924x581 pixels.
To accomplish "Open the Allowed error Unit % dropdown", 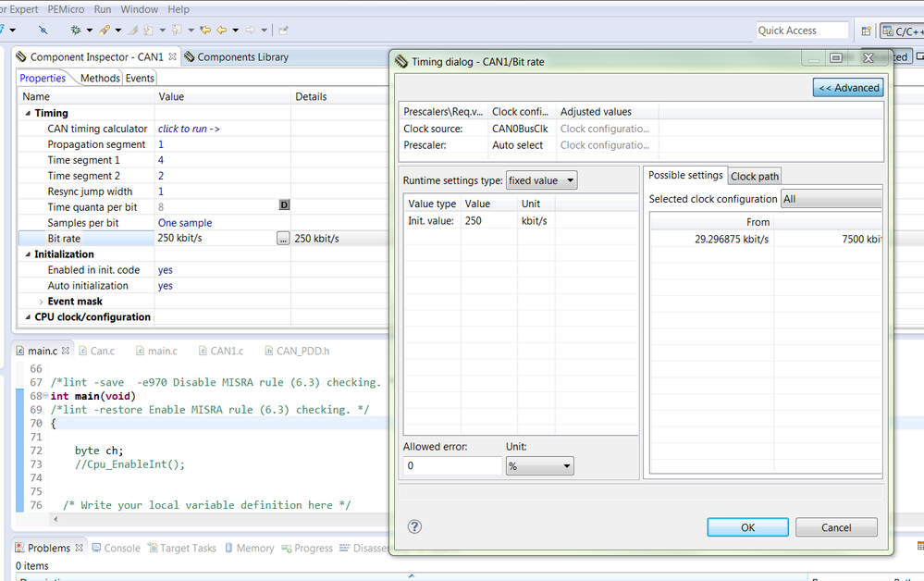I will tap(539, 466).
